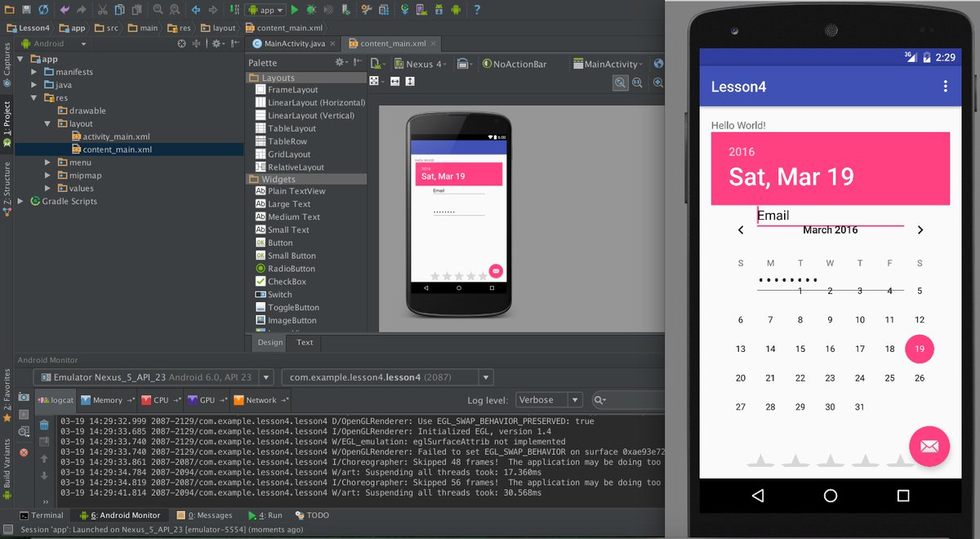Click the Synchronize icon in the toolbar
This screenshot has width=980, height=539.
43,10
